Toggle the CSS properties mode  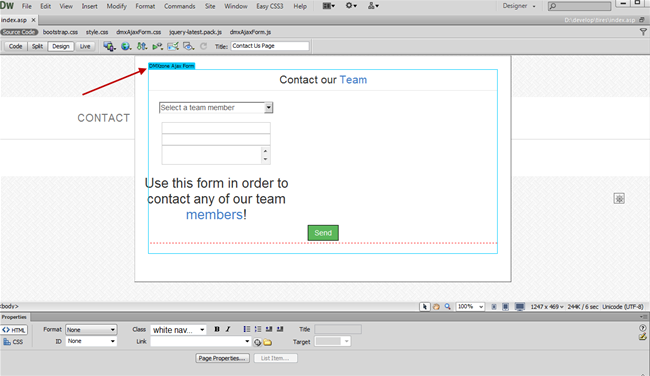click(14, 342)
